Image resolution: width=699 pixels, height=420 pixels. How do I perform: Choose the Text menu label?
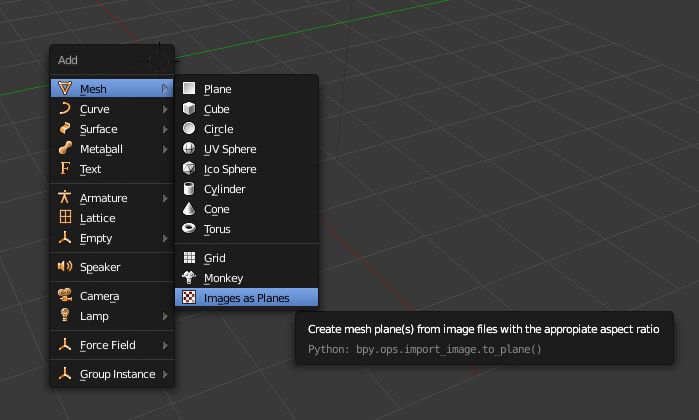point(90,169)
